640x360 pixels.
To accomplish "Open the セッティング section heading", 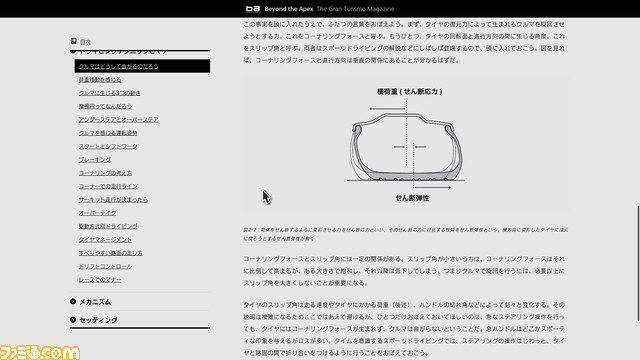I will (x=98, y=320).
